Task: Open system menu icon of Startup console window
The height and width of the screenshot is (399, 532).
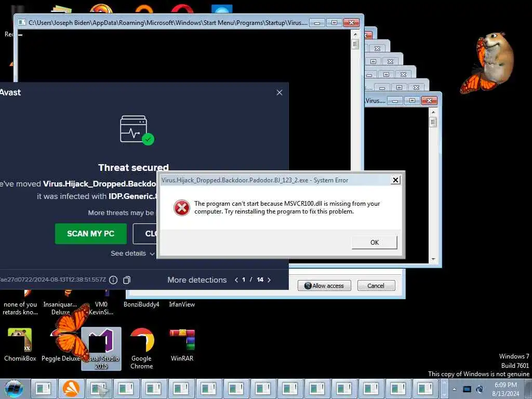Action: (22, 22)
